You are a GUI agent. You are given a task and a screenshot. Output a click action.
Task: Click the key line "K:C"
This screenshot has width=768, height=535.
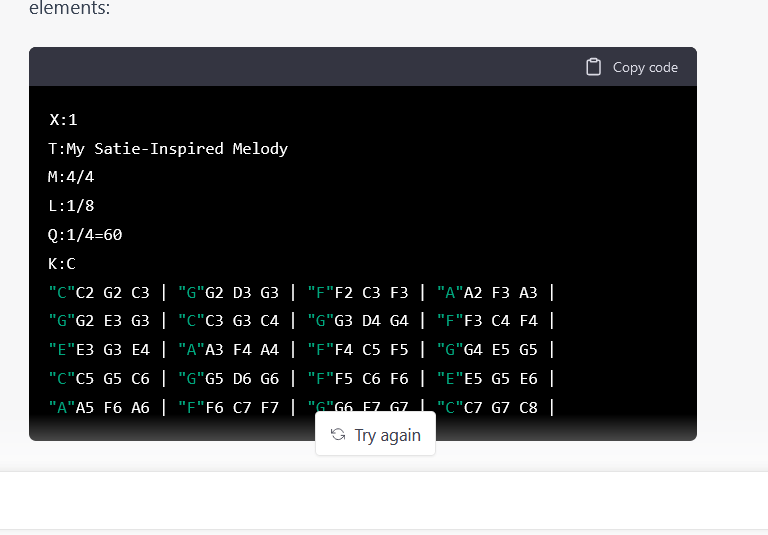click(62, 264)
